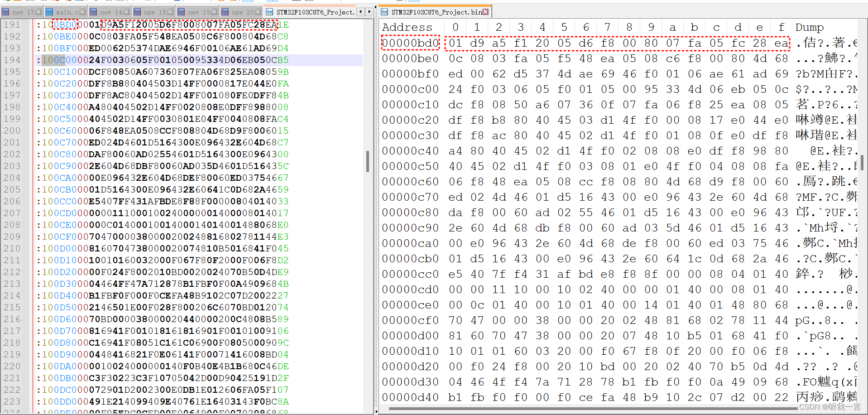Image resolution: width=868 pixels, height=415 pixels.
Task: Click line number 223 in the left pane
Action: 12,401
